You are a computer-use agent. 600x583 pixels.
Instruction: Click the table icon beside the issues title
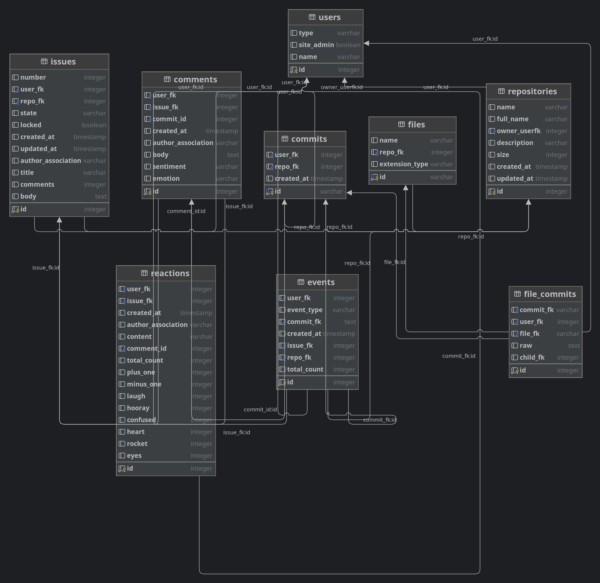(x=42, y=61)
